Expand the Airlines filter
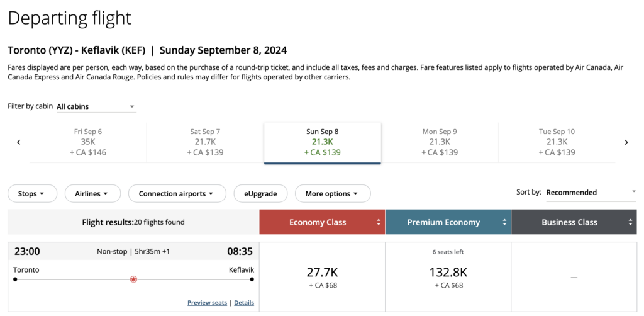644x316 pixels. pos(92,194)
